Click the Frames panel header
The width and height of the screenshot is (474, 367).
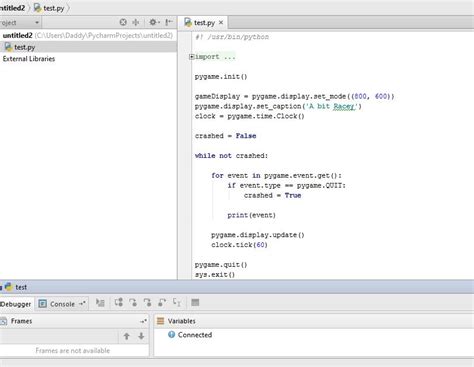[74, 321]
